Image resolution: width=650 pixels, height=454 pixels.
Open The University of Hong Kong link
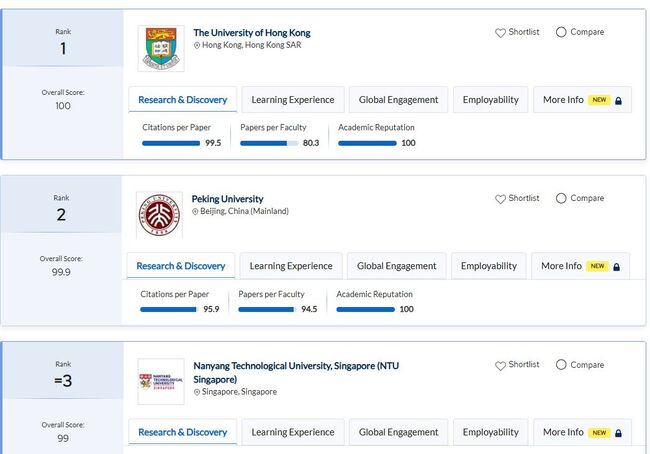click(251, 33)
